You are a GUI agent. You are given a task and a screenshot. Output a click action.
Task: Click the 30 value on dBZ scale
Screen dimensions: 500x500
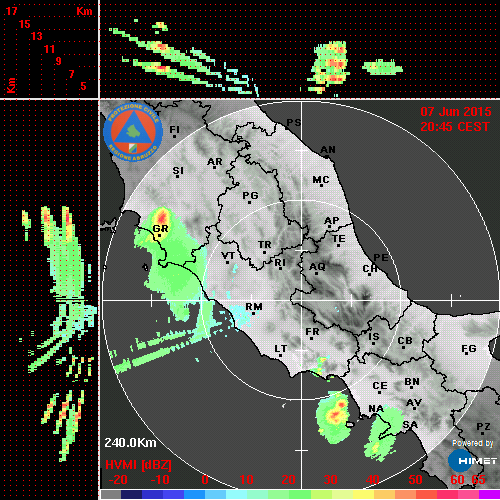[x=330, y=480]
